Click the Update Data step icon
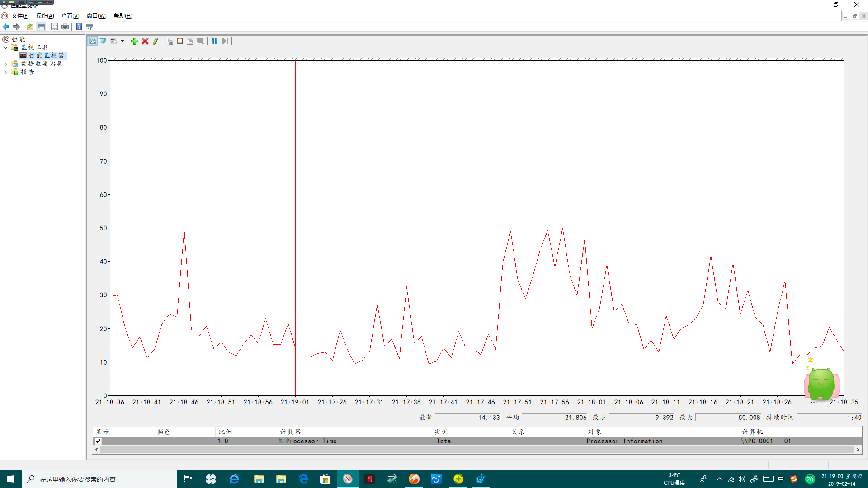 (x=225, y=41)
